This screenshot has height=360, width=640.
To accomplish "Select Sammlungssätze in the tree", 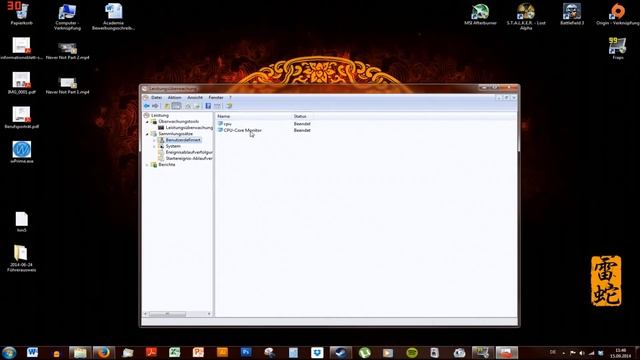I will (x=176, y=134).
